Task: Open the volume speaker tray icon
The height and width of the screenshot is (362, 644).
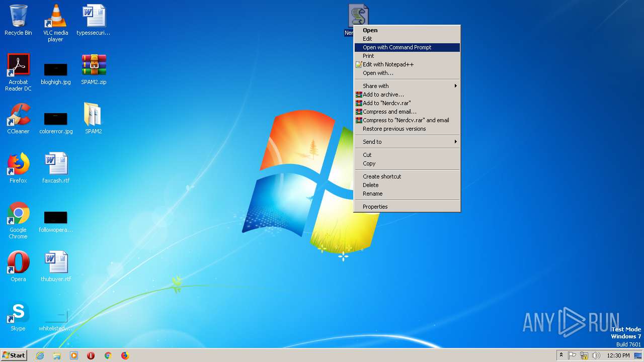Action: tap(596, 355)
